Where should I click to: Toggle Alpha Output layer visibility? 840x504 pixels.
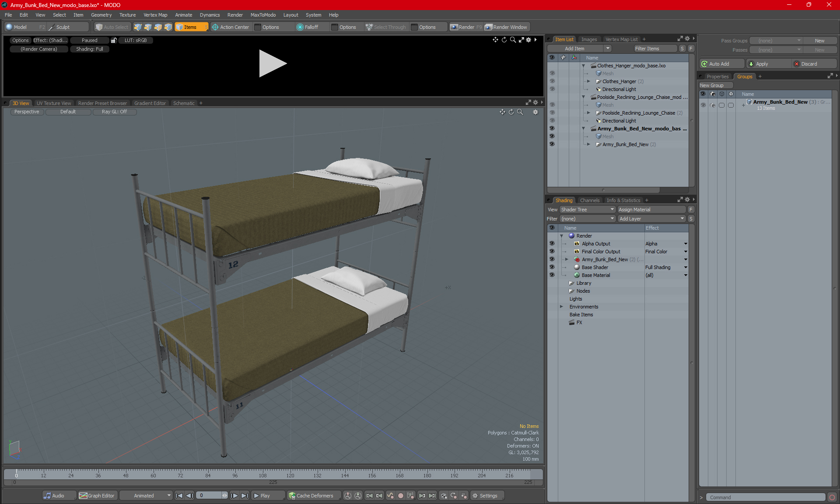[x=552, y=244]
